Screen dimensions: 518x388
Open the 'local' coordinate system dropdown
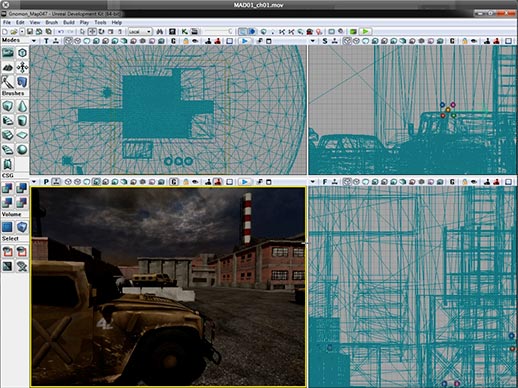(x=140, y=31)
